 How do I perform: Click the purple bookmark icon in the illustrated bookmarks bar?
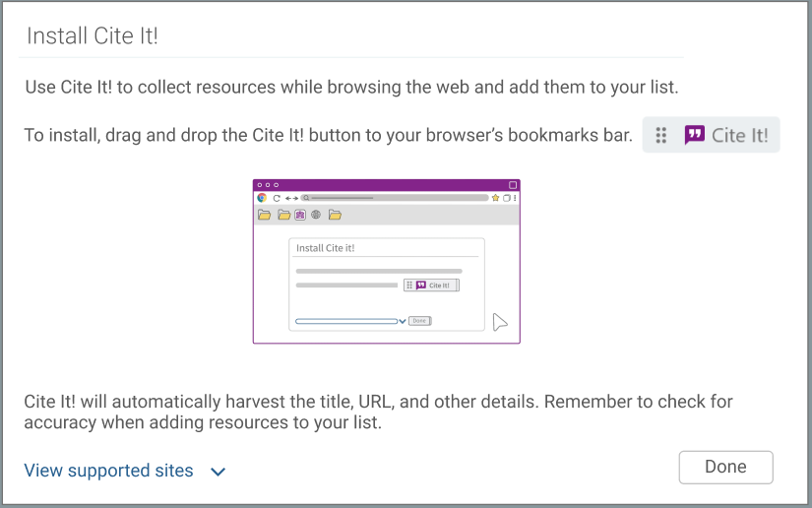click(300, 215)
